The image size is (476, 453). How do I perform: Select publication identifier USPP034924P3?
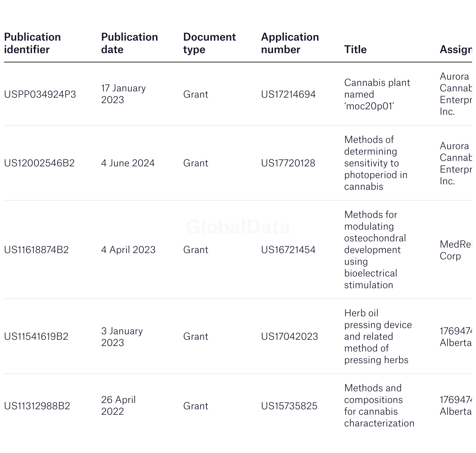[x=40, y=95]
